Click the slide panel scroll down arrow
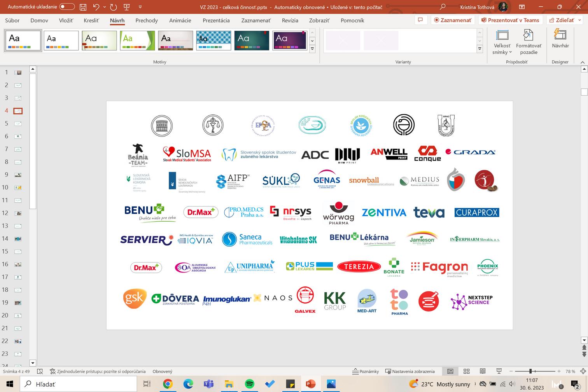 pos(33,363)
